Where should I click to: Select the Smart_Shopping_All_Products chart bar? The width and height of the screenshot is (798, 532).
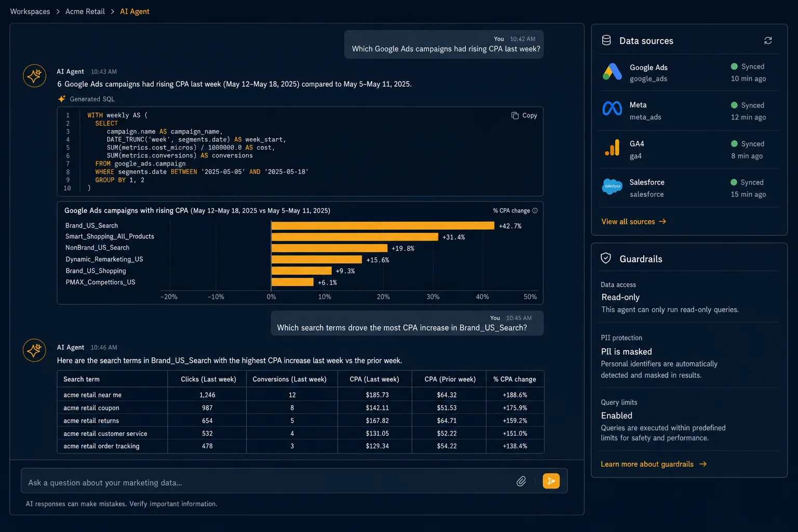click(x=354, y=237)
